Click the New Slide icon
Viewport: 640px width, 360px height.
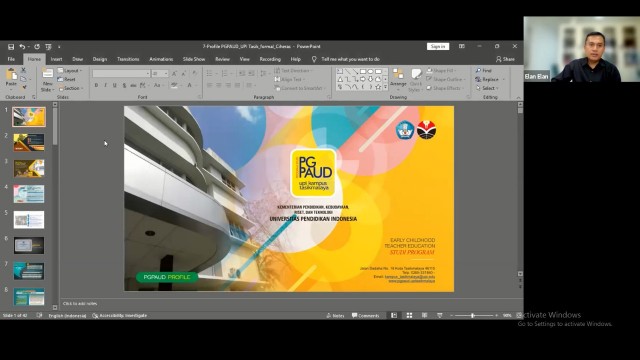(47, 74)
